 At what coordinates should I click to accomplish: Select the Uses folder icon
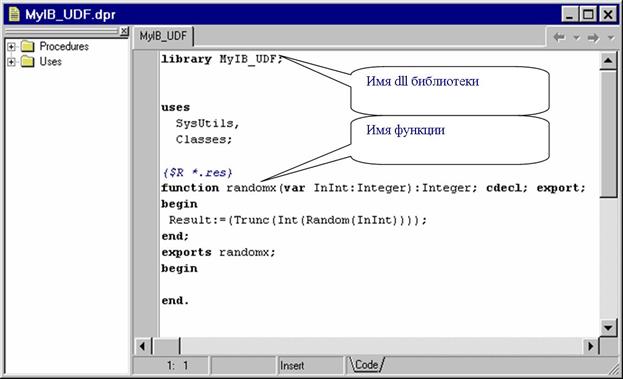click(x=27, y=62)
